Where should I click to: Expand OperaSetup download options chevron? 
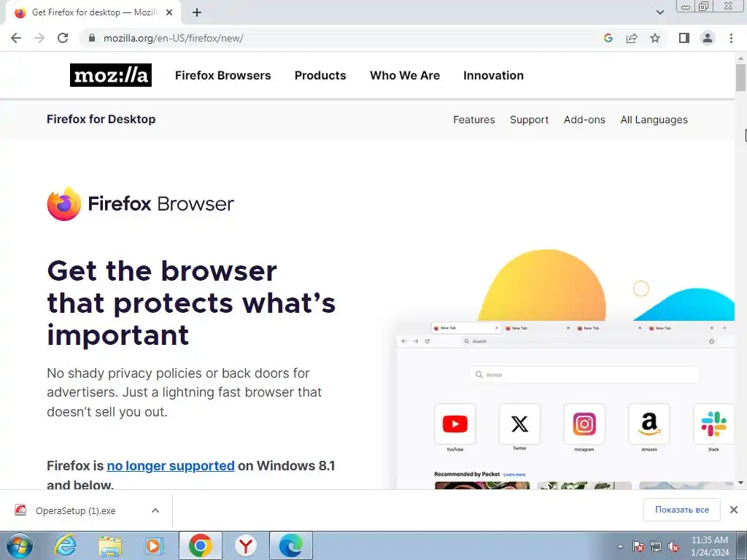point(155,510)
